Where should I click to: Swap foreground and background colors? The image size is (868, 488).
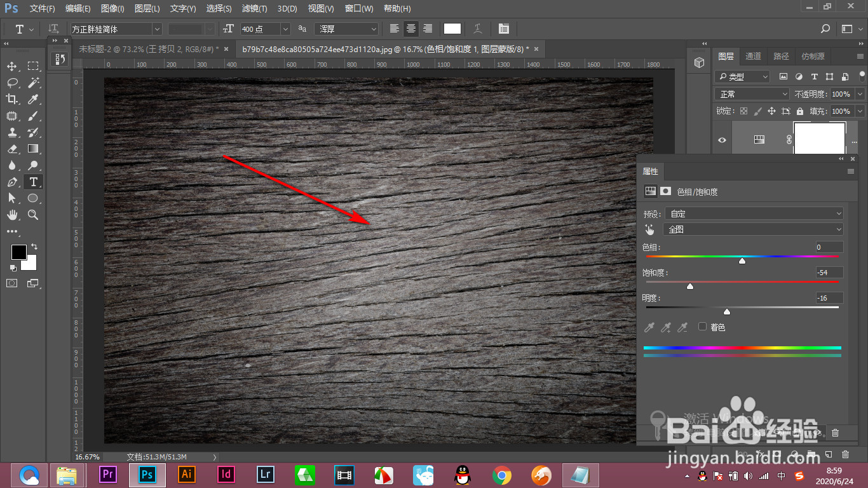[34, 247]
